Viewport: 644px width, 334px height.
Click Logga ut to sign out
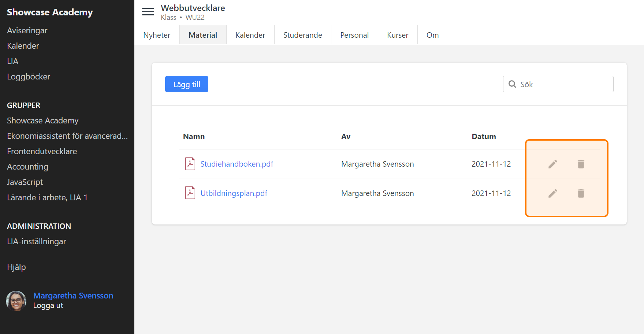click(48, 305)
